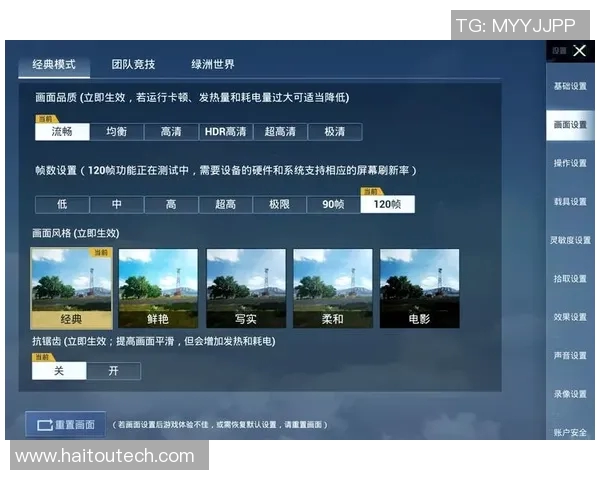600x480 pixels.
Task: Pick the 经典 style thumbnail
Action: (x=72, y=289)
